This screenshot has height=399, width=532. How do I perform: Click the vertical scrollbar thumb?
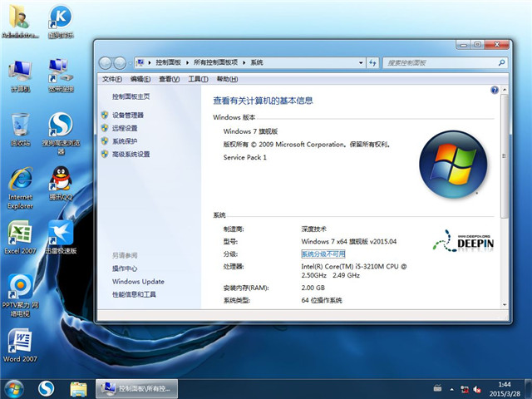pos(505,156)
